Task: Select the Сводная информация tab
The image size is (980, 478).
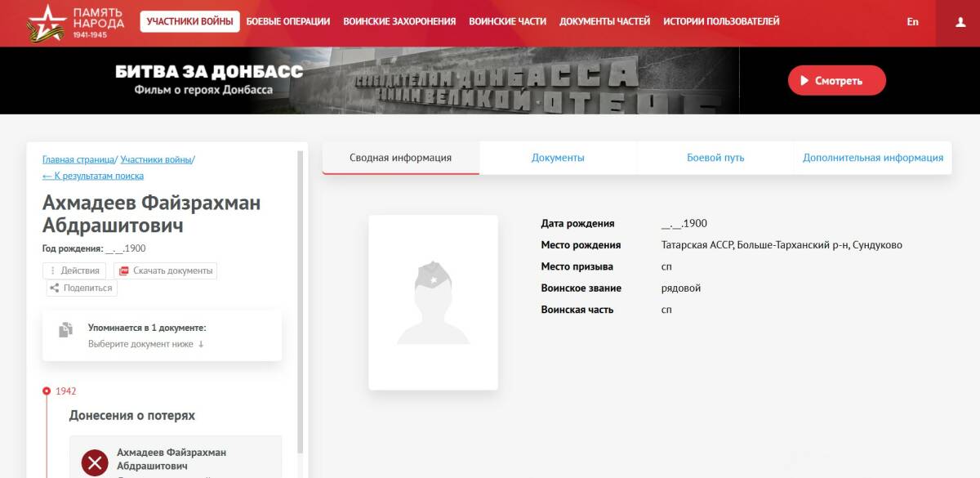Action: pos(400,158)
